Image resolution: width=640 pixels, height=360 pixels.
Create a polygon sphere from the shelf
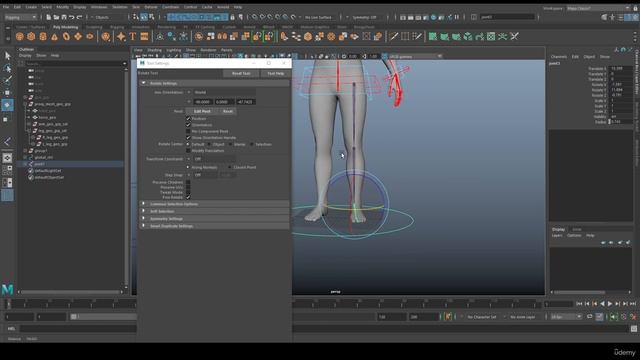pyautogui.click(x=20, y=37)
